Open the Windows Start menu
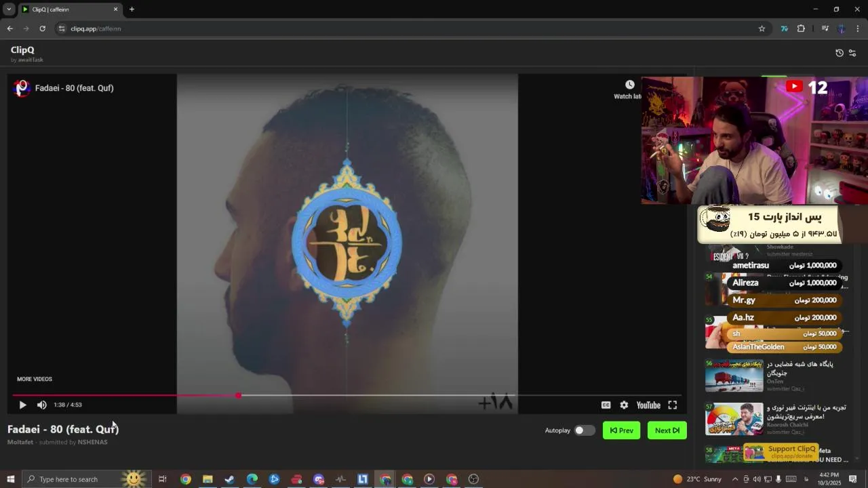The image size is (868, 488). click(11, 479)
